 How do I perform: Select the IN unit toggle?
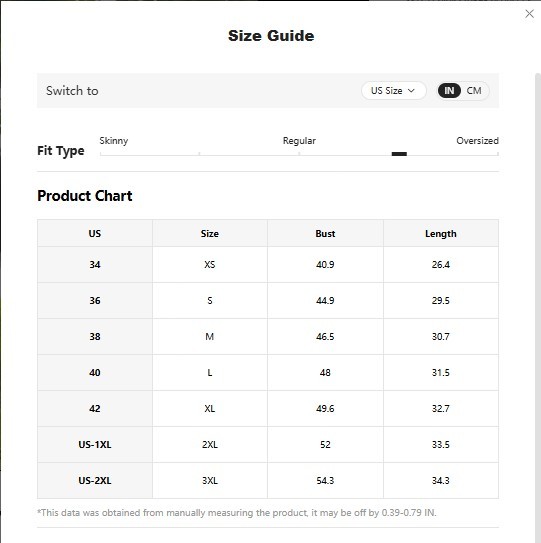449,91
